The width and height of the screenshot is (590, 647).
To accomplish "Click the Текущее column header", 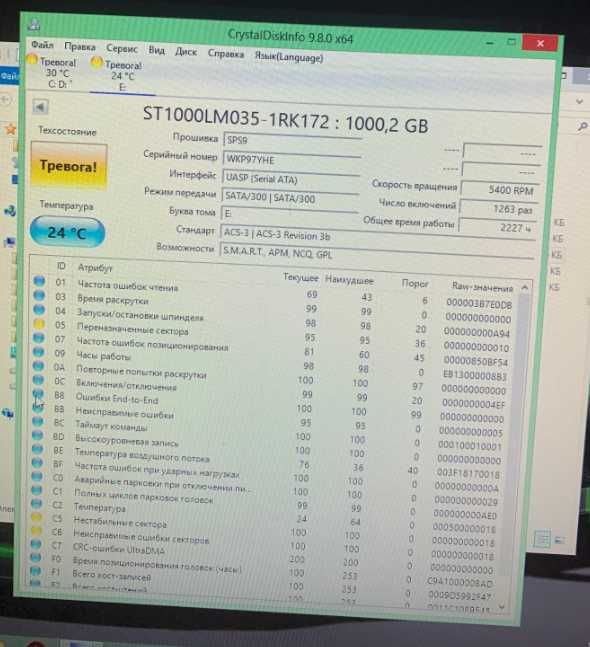I will 301,278.
